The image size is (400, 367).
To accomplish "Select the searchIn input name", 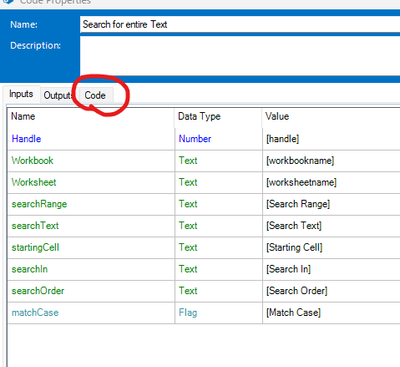I will click(30, 269).
